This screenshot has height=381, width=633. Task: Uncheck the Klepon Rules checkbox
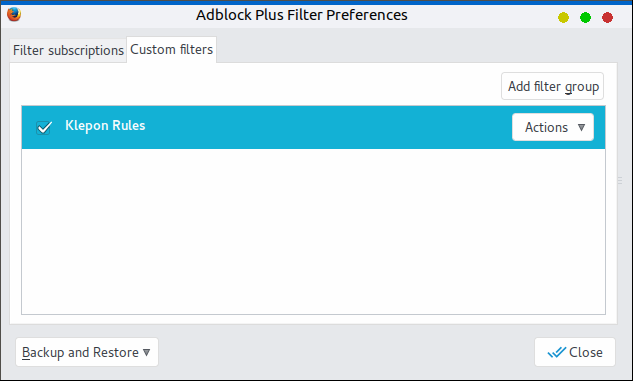pyautogui.click(x=44, y=128)
